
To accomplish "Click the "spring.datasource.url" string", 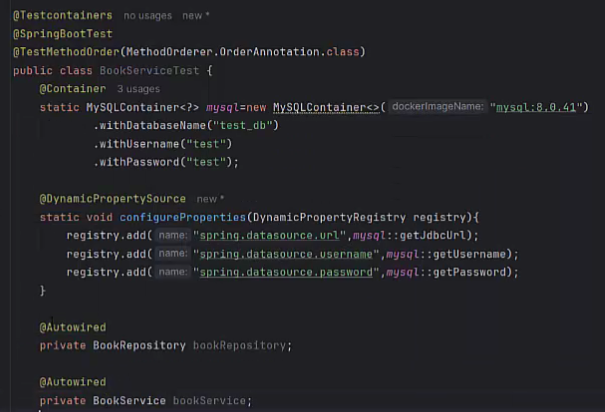I will tap(270, 236).
